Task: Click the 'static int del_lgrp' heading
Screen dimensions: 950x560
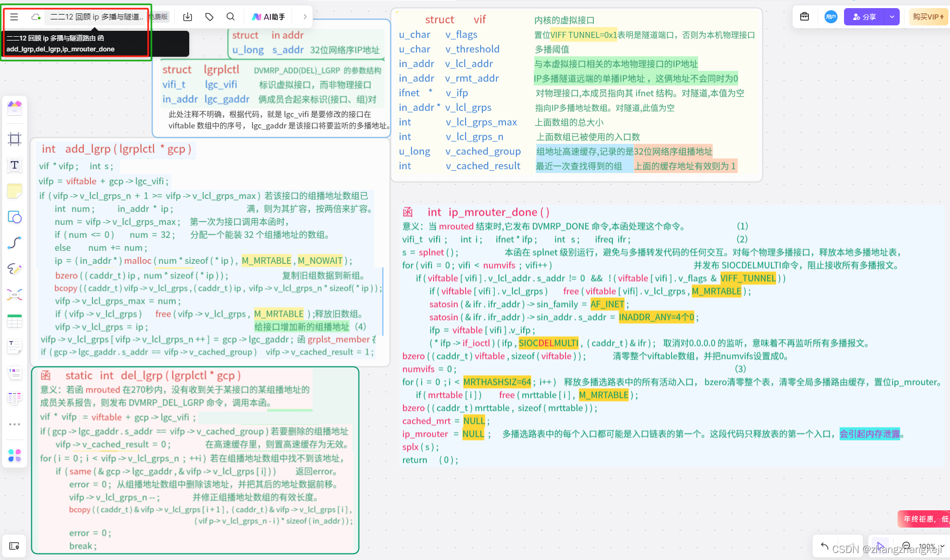Action: [153, 375]
